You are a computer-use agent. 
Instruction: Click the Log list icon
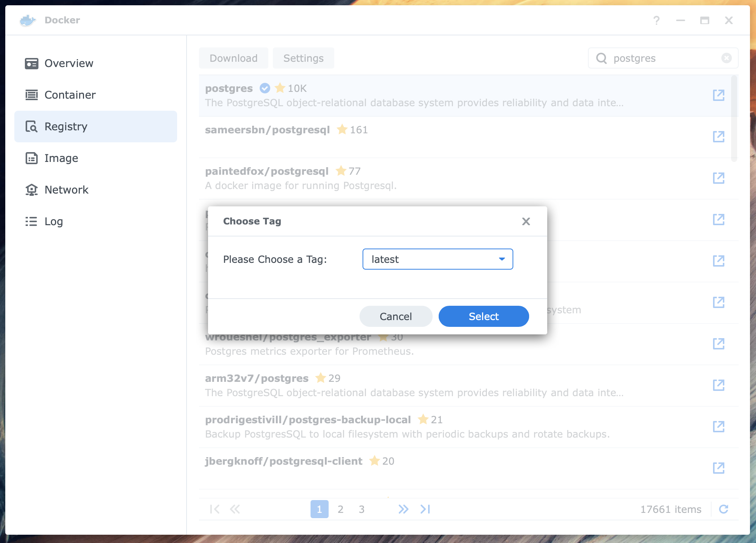(31, 221)
